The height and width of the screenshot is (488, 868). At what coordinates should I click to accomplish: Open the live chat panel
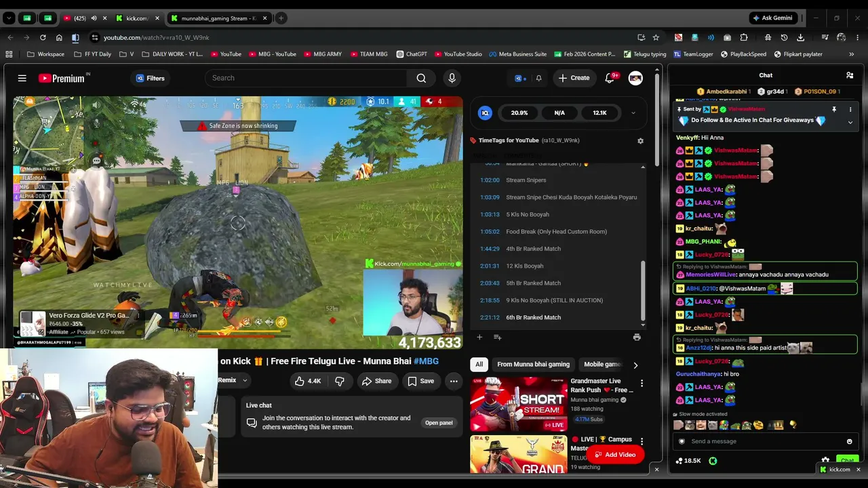click(439, 423)
